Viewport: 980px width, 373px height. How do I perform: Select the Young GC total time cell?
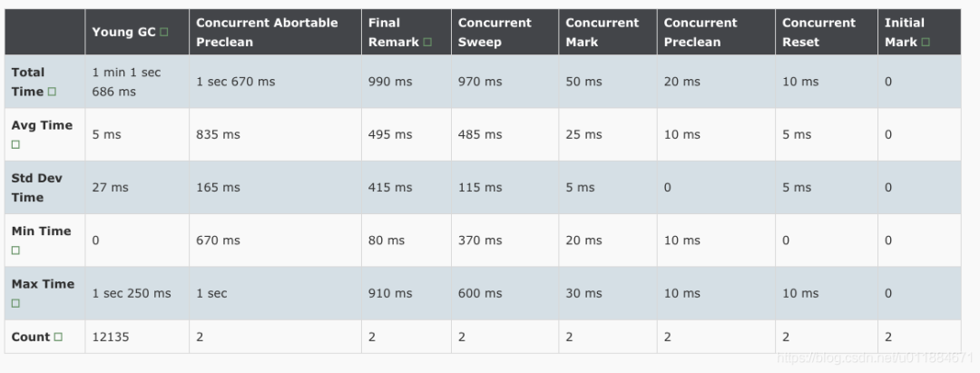(x=126, y=82)
